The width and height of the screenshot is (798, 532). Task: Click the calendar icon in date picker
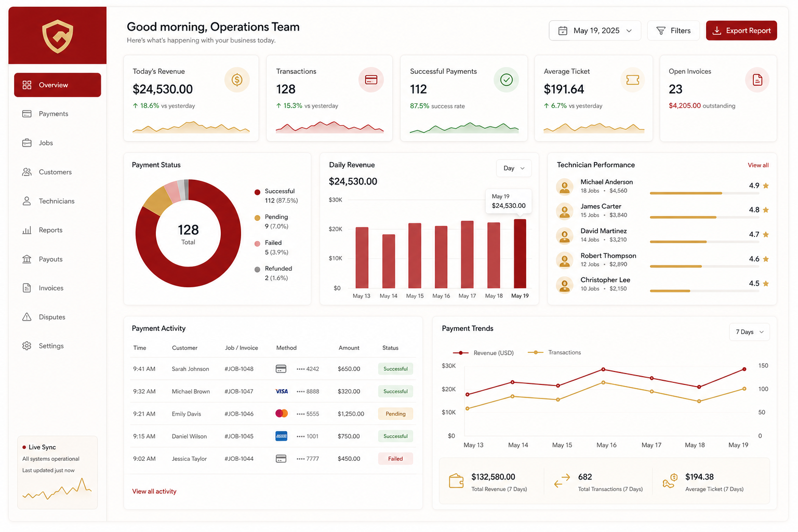click(x=563, y=31)
